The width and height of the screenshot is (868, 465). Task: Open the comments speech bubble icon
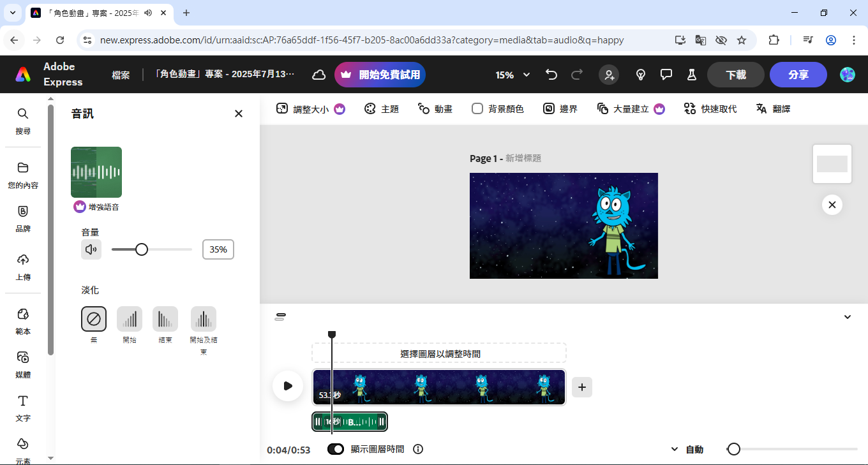666,75
